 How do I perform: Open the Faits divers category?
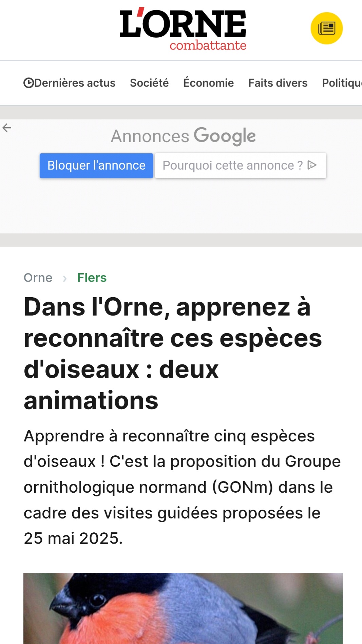[278, 83]
